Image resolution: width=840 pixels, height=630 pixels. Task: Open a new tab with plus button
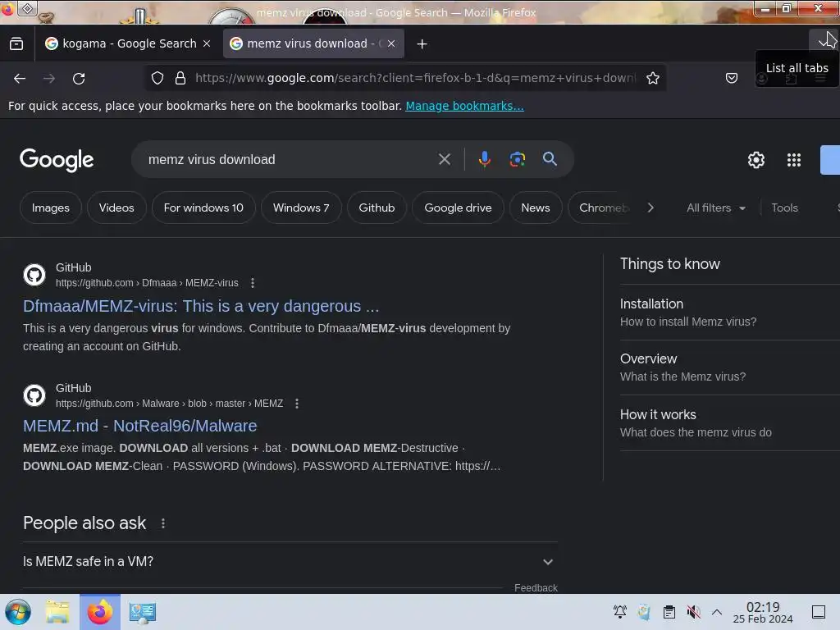[x=422, y=44]
